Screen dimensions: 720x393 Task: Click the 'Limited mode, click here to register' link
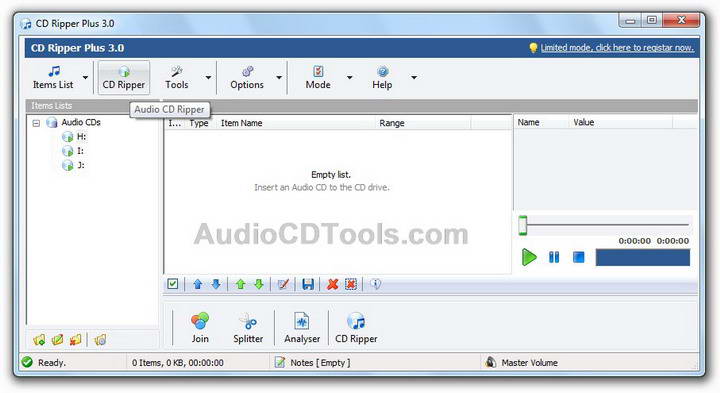coord(617,48)
